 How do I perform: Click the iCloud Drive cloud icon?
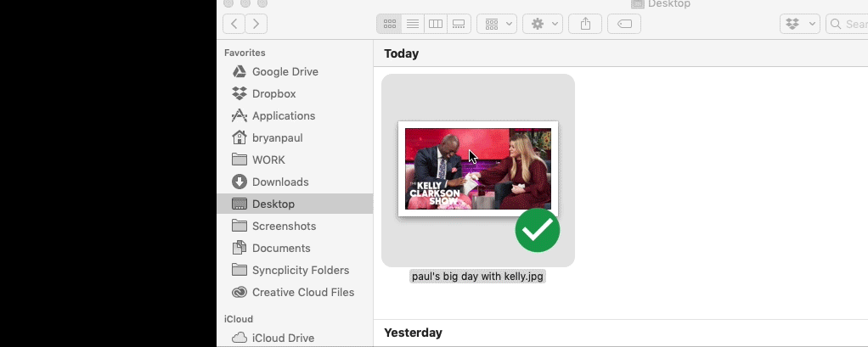coord(240,337)
